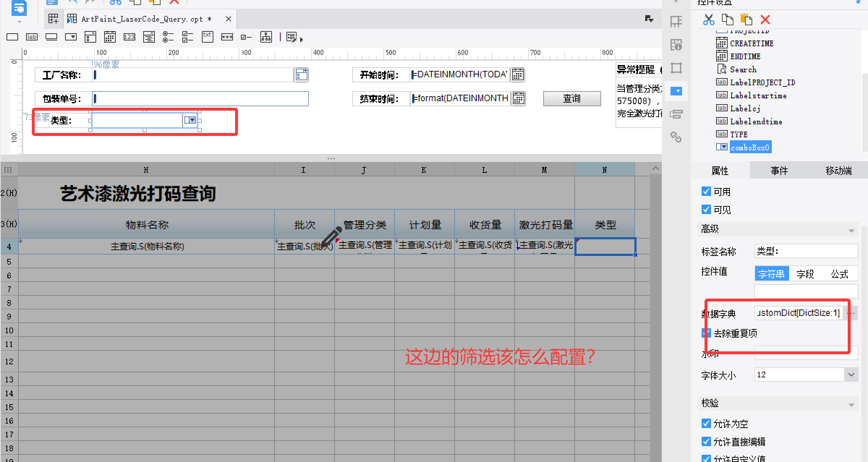Select the tree view widget tool
This screenshot has width=868, height=462.
[266, 37]
